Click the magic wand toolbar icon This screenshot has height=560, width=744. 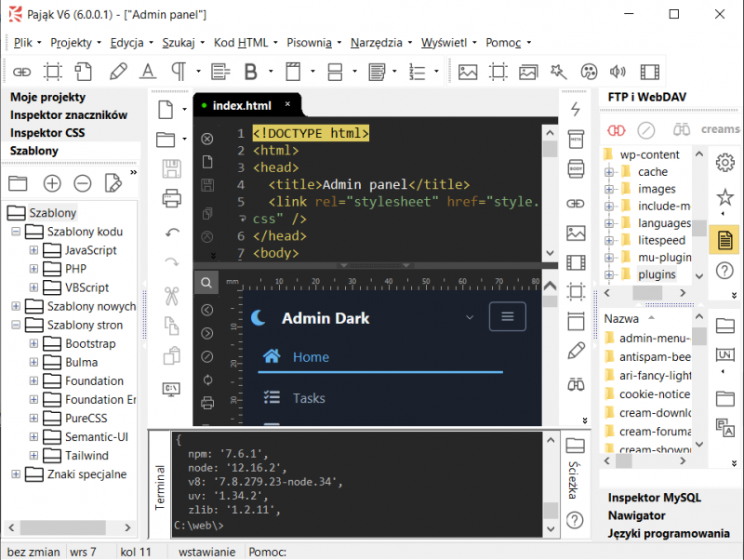559,73
